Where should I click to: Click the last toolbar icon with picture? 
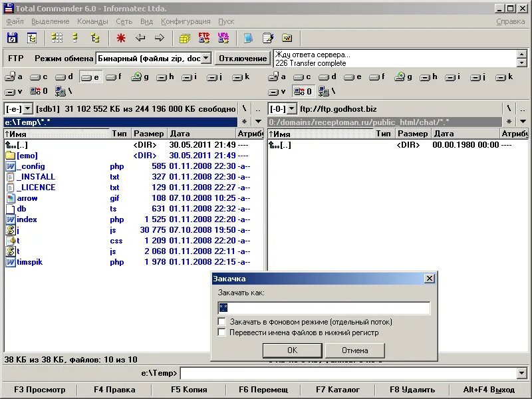[287, 38]
